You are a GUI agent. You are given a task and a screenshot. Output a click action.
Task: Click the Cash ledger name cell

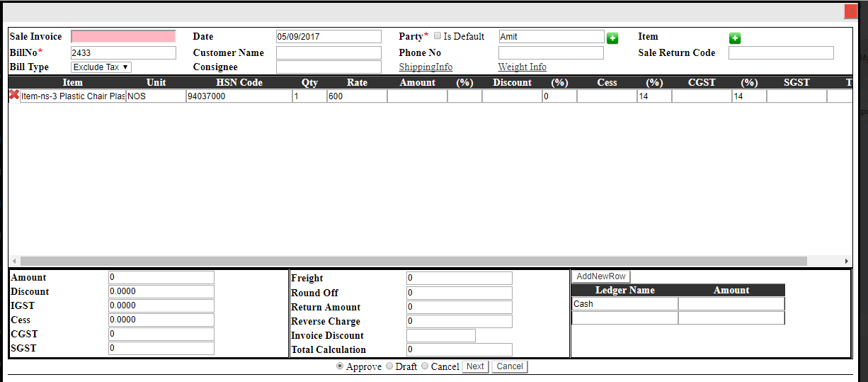[x=624, y=304]
